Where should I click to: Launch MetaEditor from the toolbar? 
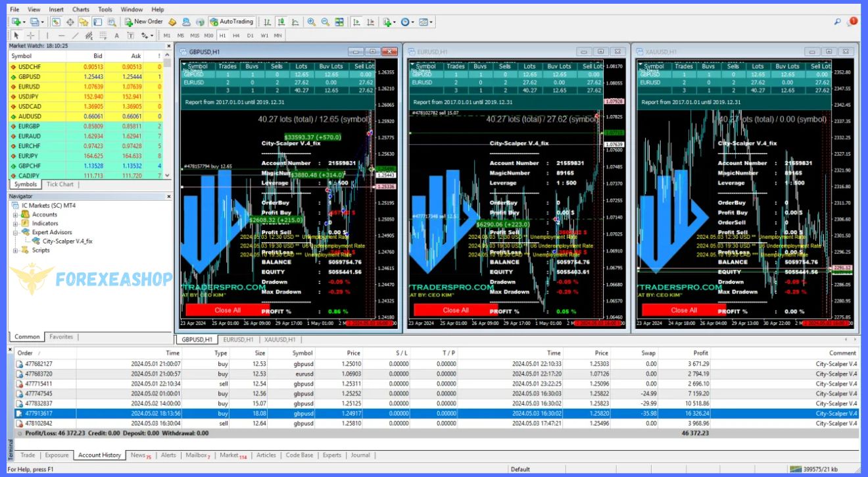pyautogui.click(x=172, y=22)
